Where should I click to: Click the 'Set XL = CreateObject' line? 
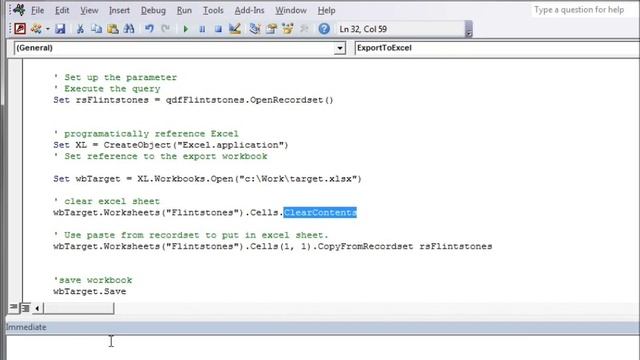tap(171, 145)
